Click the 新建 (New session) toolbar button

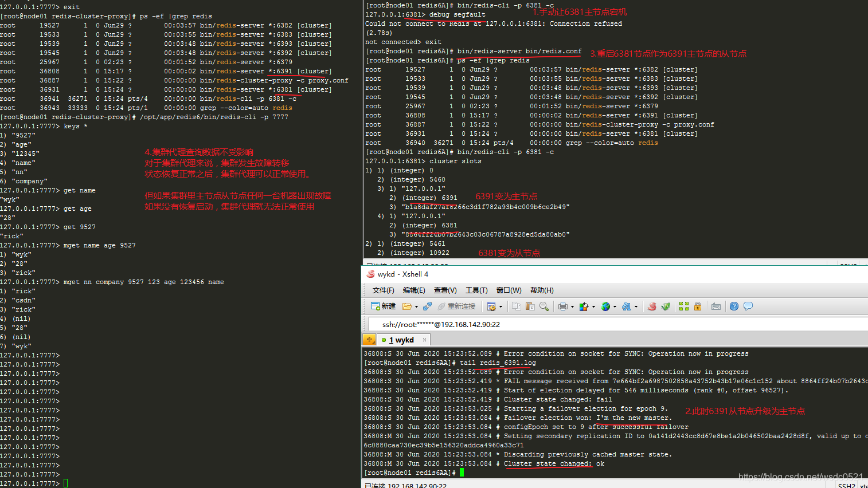click(383, 306)
